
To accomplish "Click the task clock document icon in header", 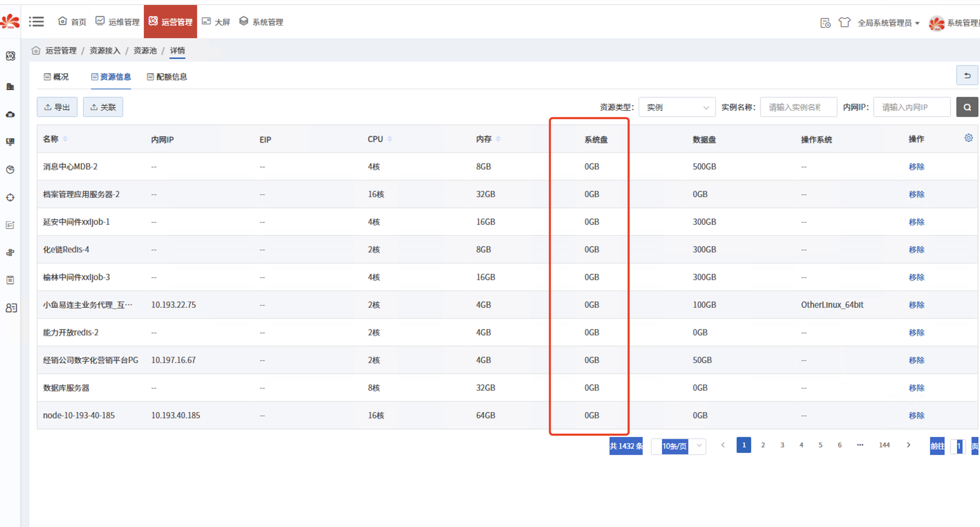I will pos(825,23).
